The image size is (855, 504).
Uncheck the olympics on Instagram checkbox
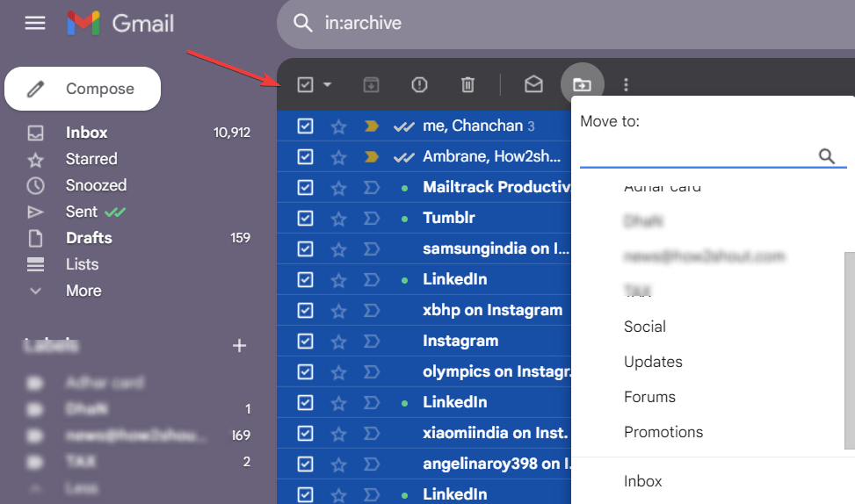coord(305,371)
